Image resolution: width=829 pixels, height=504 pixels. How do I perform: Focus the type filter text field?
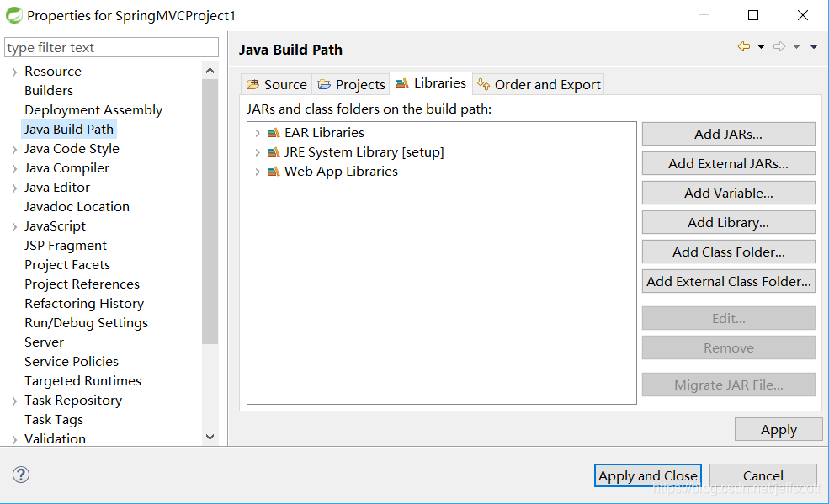pos(112,48)
